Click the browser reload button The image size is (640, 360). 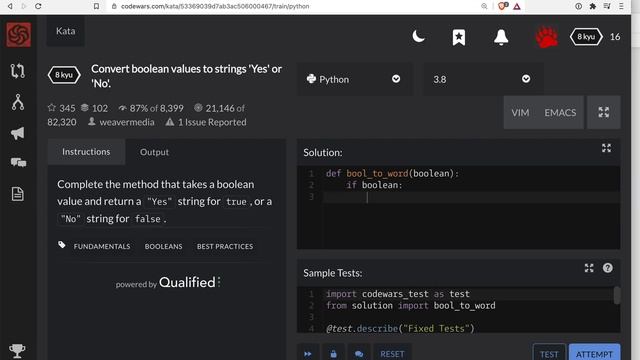(x=38, y=6)
